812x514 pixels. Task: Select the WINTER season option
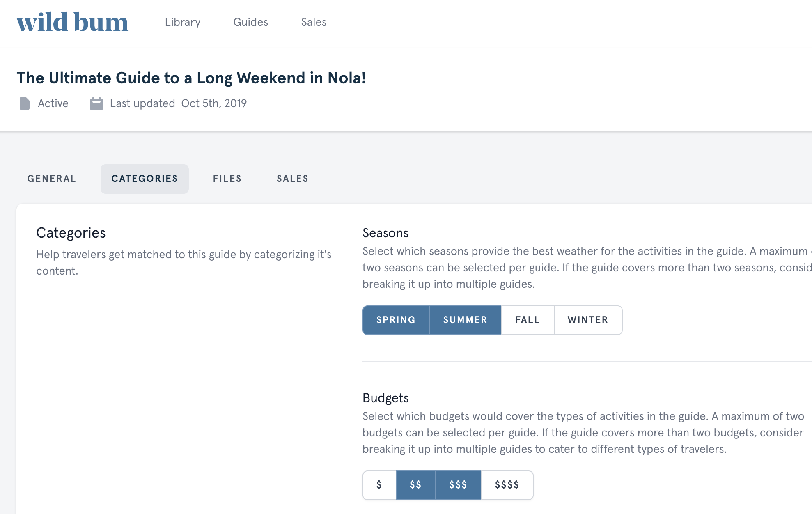[587, 320]
